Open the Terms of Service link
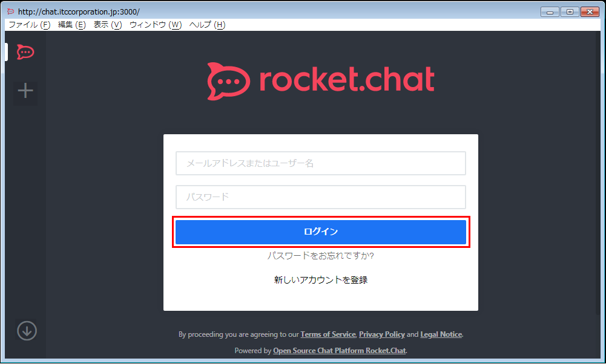The height and width of the screenshot is (364, 606). click(328, 334)
